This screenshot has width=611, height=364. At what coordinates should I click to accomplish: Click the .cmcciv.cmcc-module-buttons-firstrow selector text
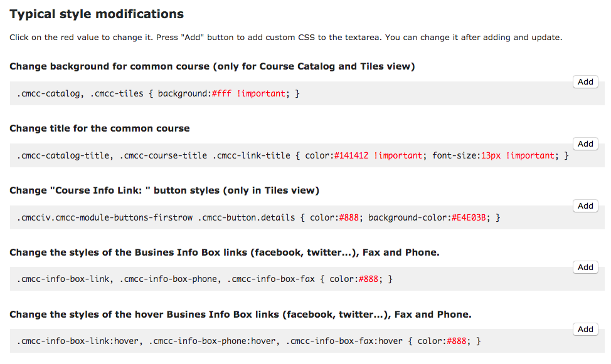(x=104, y=217)
